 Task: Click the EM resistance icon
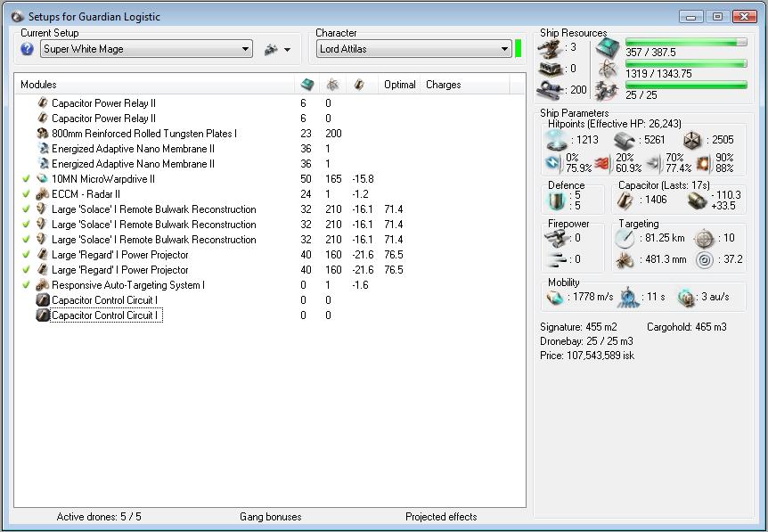553,163
